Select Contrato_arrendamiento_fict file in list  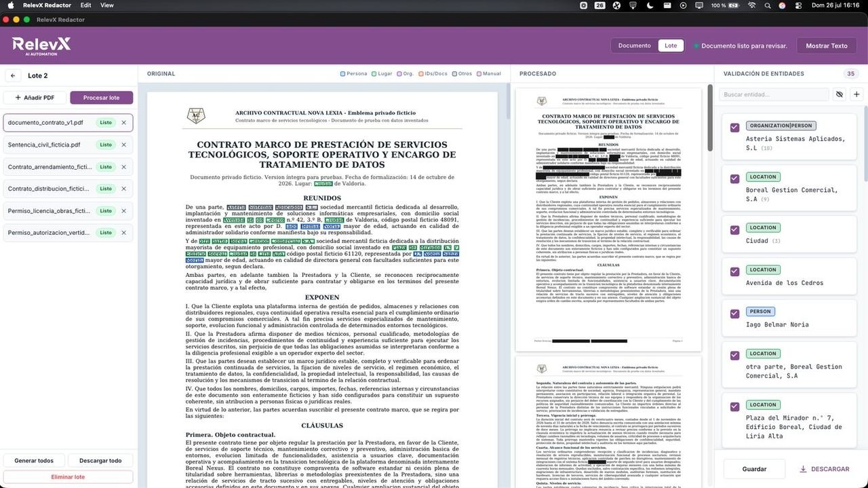point(68,167)
